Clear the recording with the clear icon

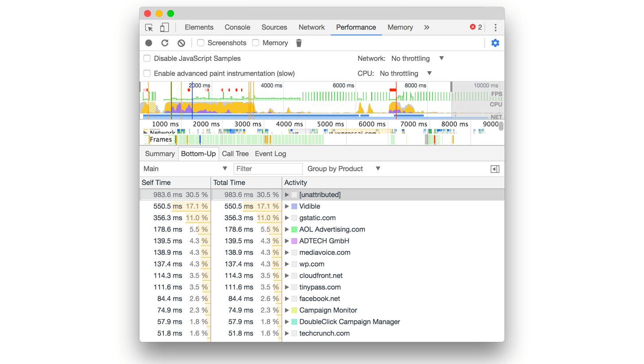pyautogui.click(x=181, y=43)
